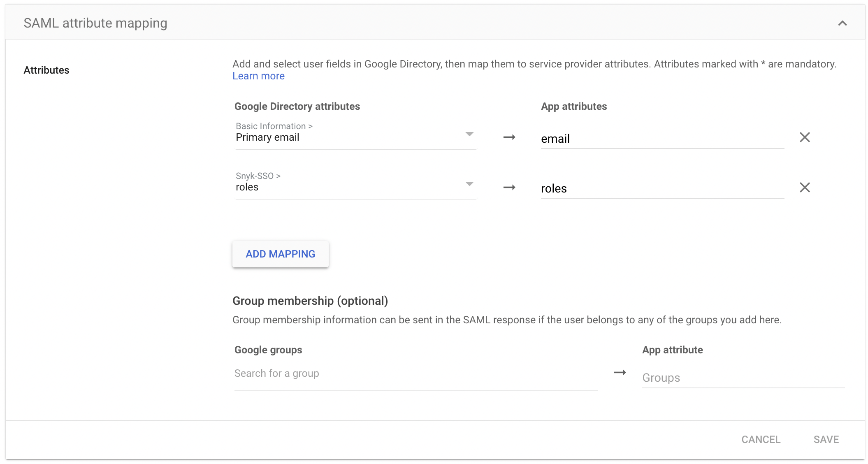Click the dropdown caret for Primary email
868x464 pixels.
(x=469, y=135)
